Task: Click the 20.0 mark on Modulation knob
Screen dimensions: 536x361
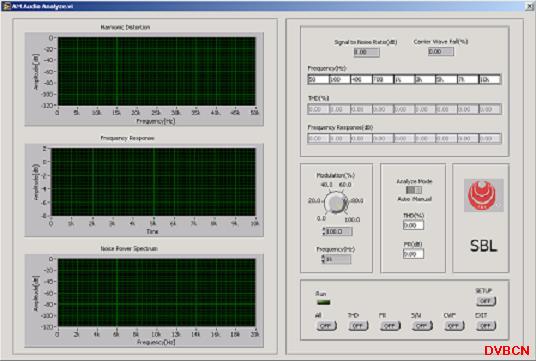Action: [314, 201]
